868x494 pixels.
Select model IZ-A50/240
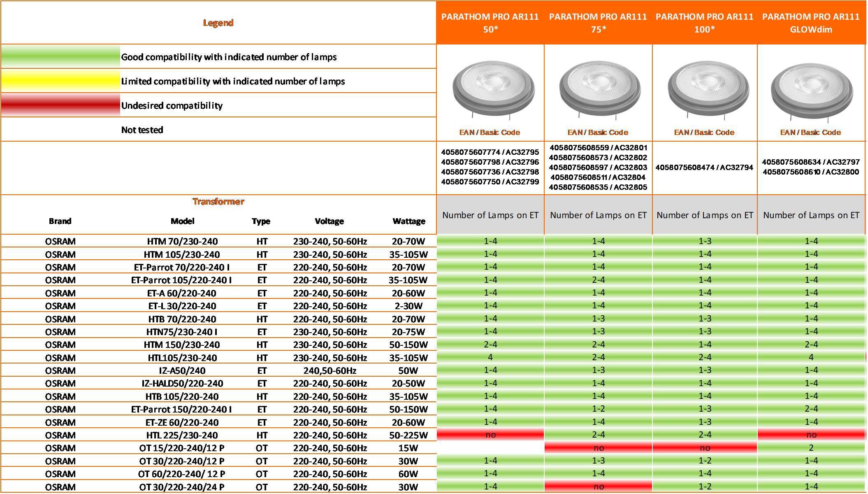182,370
